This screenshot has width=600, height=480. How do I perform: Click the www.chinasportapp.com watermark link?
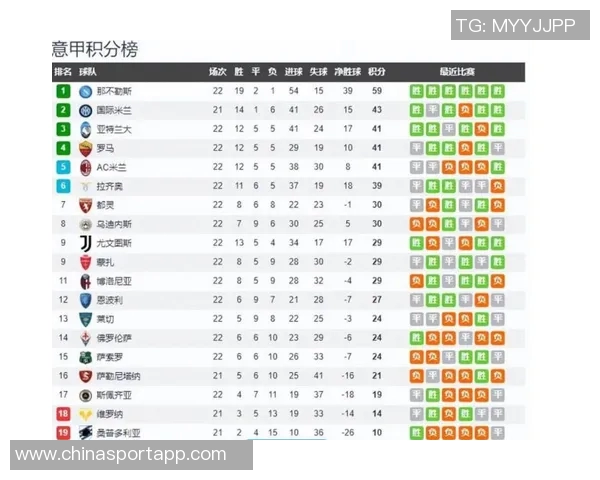click(x=121, y=455)
